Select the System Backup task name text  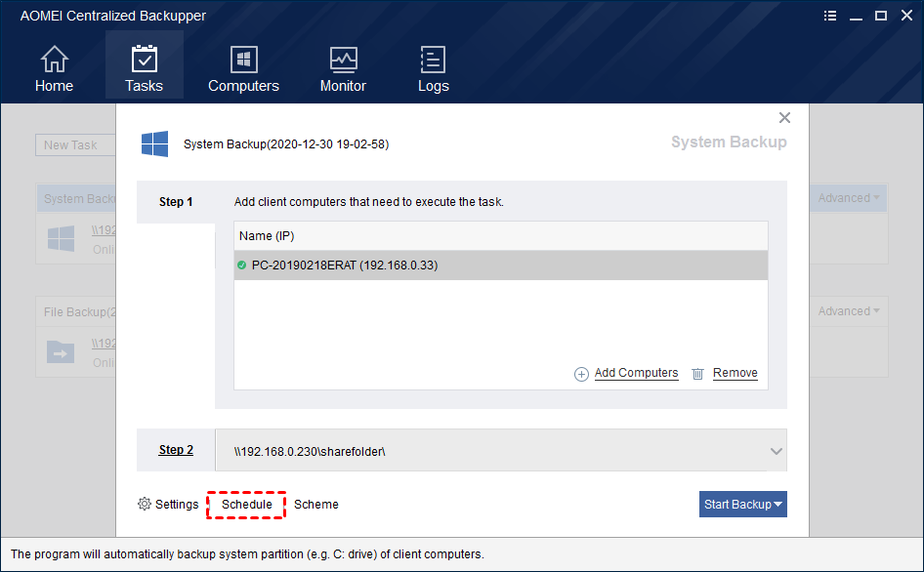pos(286,144)
